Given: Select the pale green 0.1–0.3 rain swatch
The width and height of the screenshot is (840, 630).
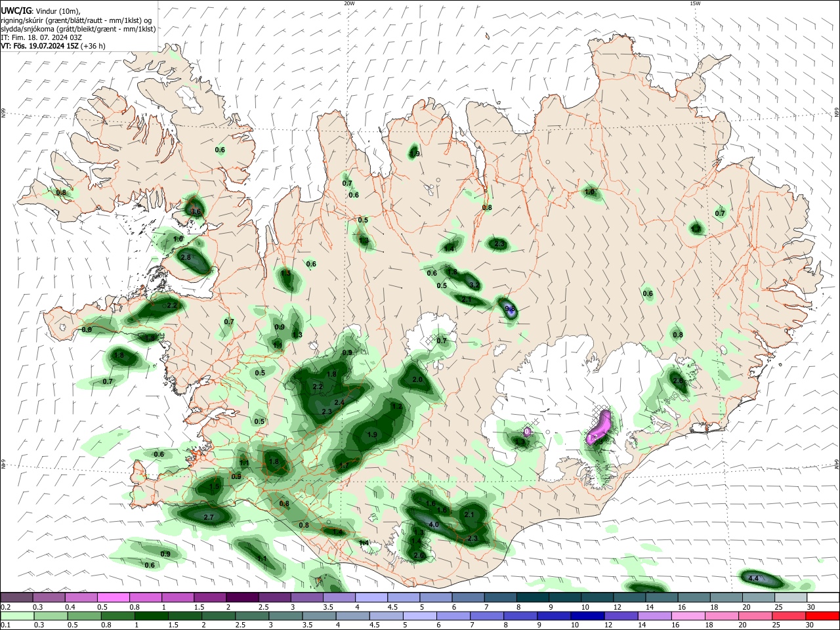Looking at the screenshot, I should click(17, 616).
